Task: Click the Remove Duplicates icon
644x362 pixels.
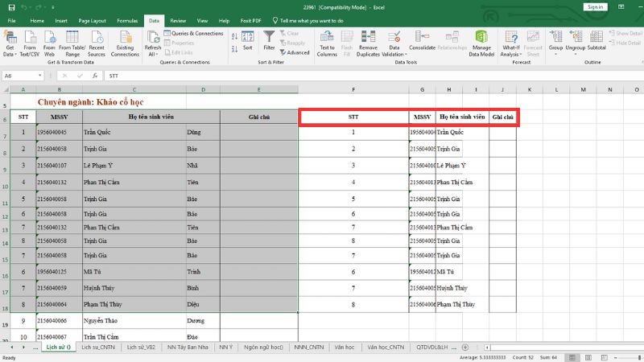Action: tap(368, 39)
